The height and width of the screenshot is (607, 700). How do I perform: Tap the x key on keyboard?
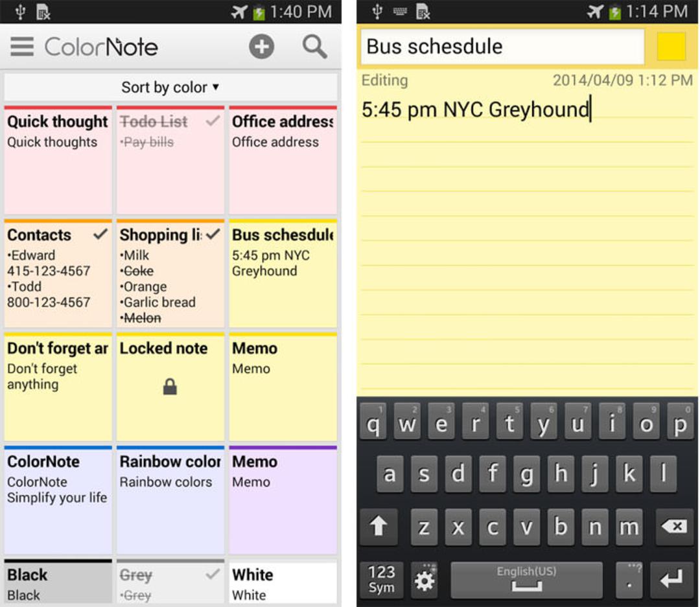tap(458, 527)
